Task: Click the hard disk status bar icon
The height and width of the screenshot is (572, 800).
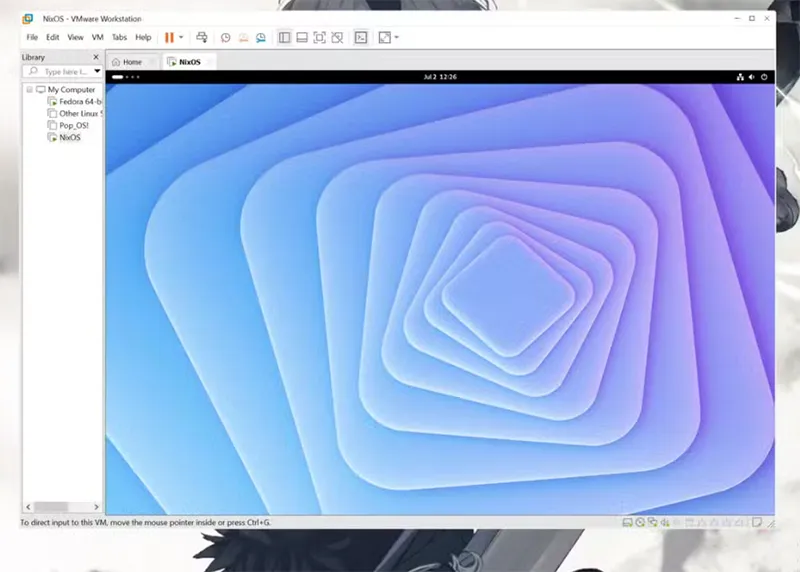Action: pos(628,523)
